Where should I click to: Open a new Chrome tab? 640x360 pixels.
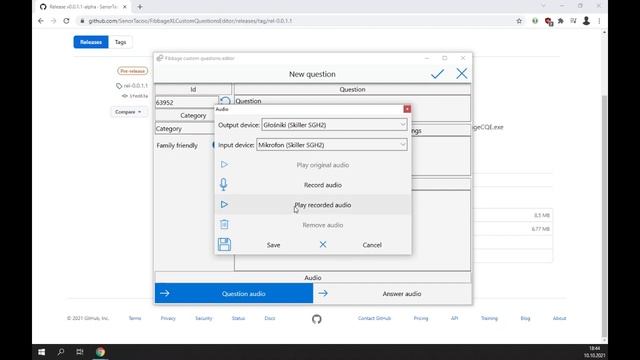click(140, 7)
